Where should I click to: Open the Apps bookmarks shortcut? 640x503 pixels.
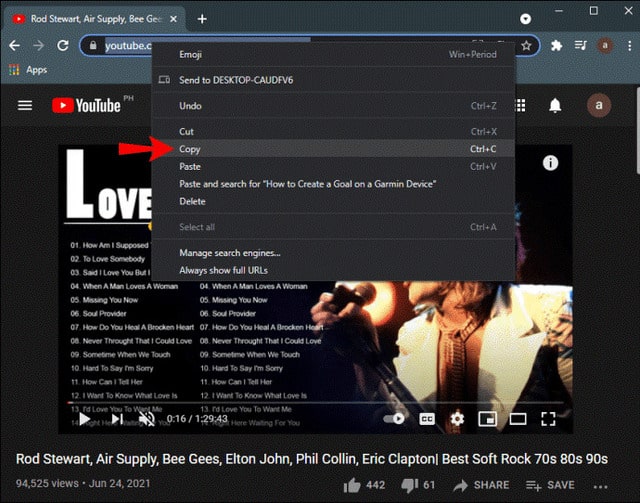[28, 70]
